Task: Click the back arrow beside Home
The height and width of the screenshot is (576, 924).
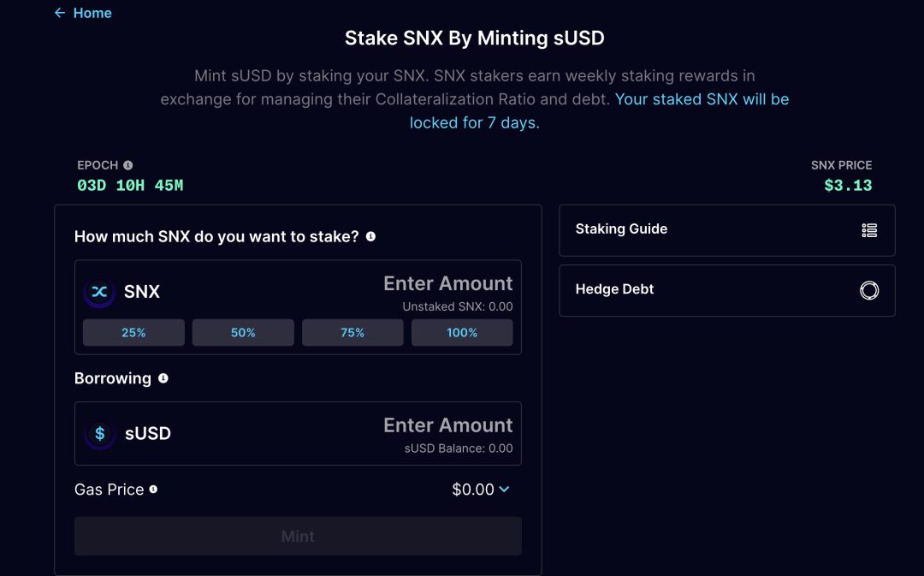Action: pos(59,13)
